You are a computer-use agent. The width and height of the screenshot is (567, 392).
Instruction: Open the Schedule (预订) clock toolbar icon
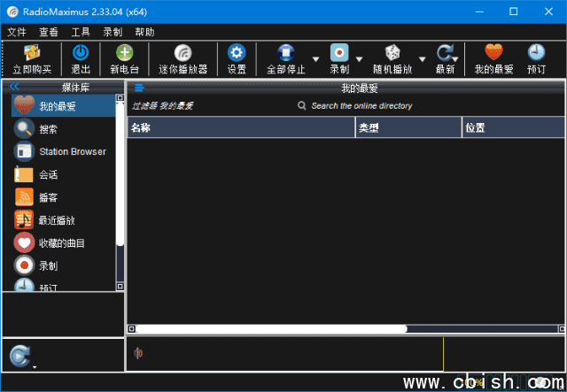click(536, 53)
